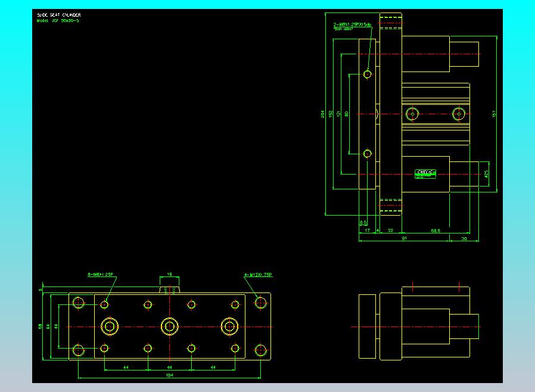Click the 8-M8X1.25P thread callout

[101, 275]
